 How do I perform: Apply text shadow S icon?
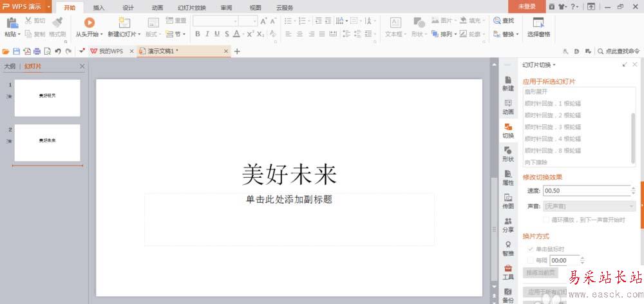click(227, 34)
